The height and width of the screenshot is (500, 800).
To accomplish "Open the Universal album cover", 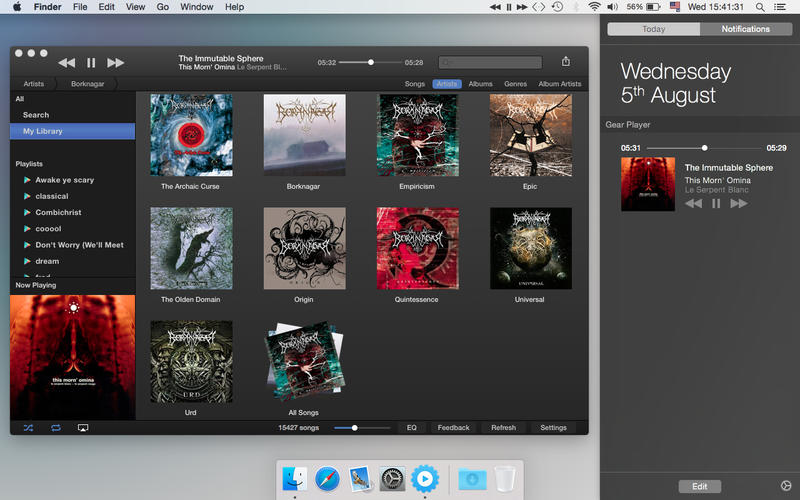I will [x=531, y=248].
